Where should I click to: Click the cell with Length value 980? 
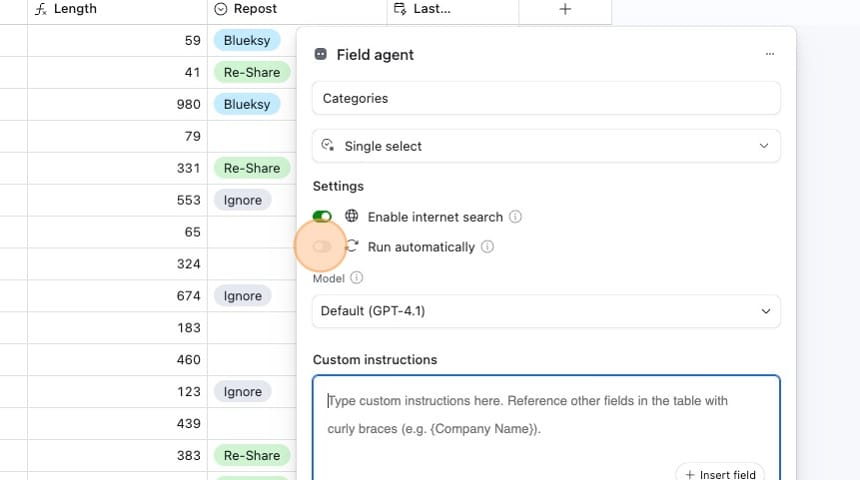coord(116,104)
